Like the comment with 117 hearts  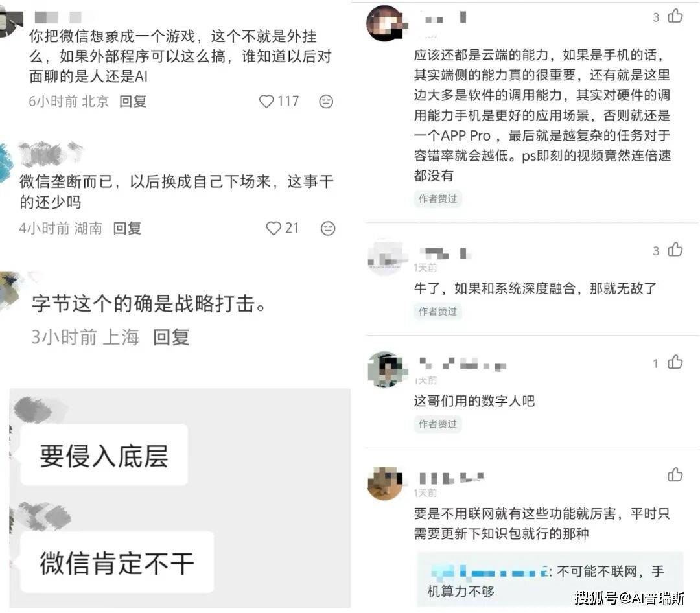266,101
